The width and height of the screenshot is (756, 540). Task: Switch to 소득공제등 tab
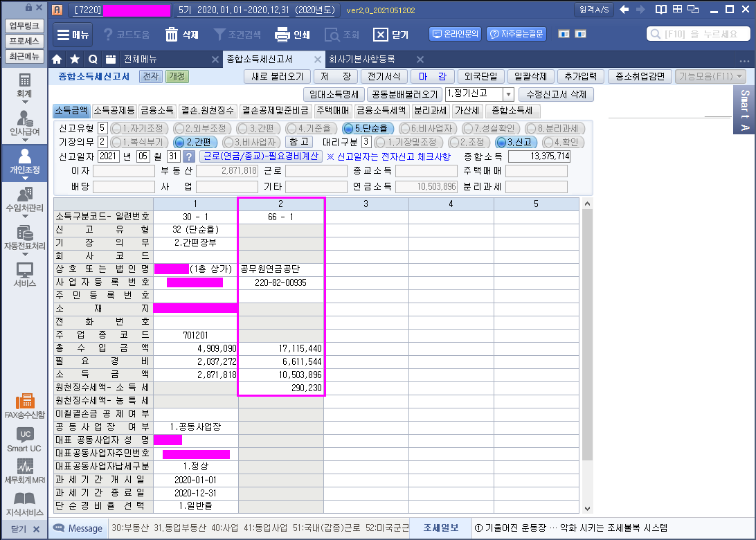click(x=114, y=110)
